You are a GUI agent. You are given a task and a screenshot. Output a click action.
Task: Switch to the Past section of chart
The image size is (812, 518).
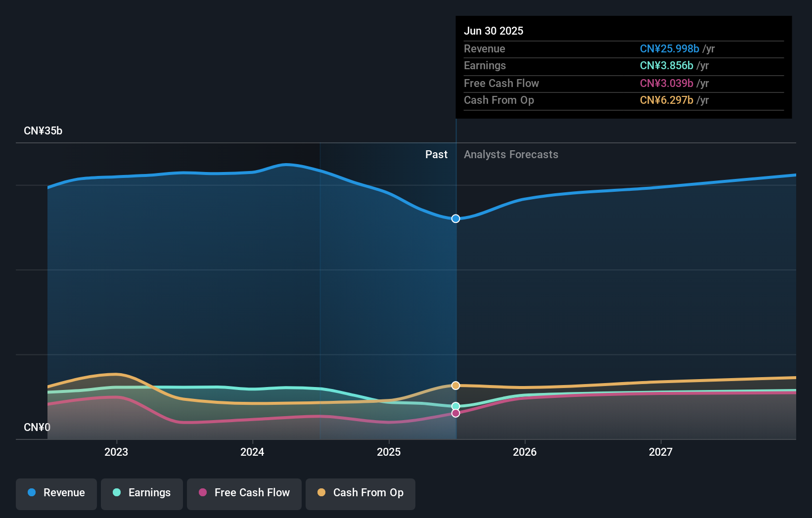pos(436,154)
